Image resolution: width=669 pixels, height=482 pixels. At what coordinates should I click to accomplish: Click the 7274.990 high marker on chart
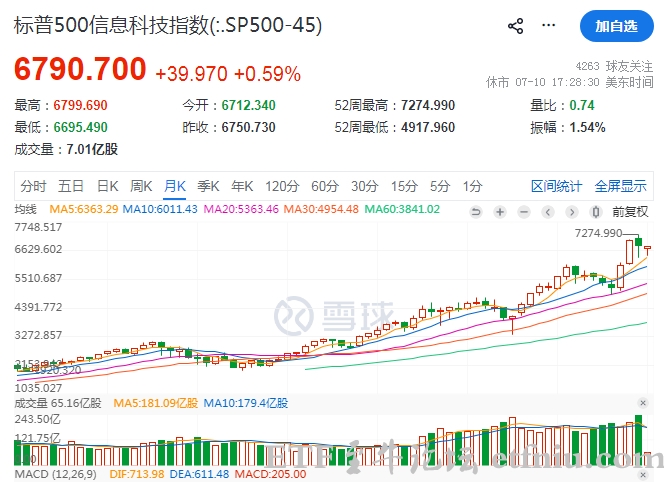click(599, 233)
